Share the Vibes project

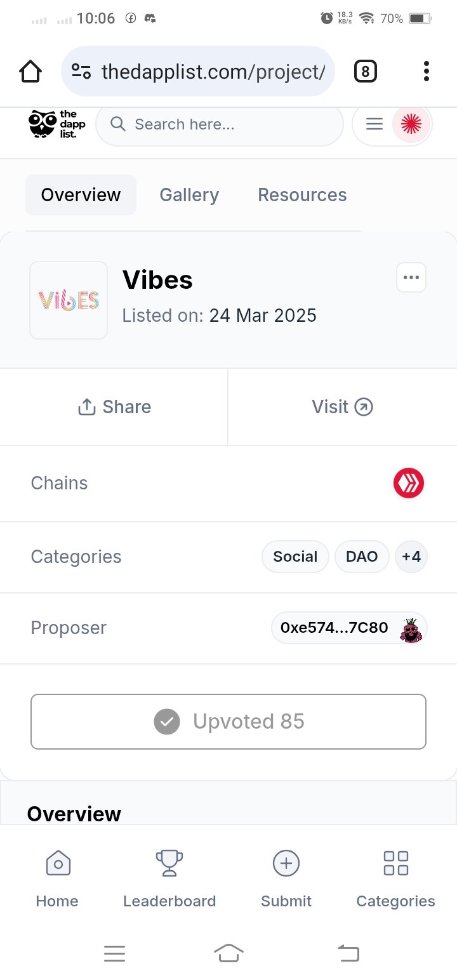(x=114, y=407)
